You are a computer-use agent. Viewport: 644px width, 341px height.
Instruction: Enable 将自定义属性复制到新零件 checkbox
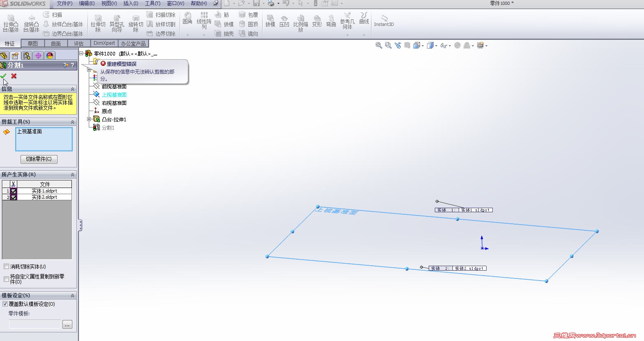point(6,279)
